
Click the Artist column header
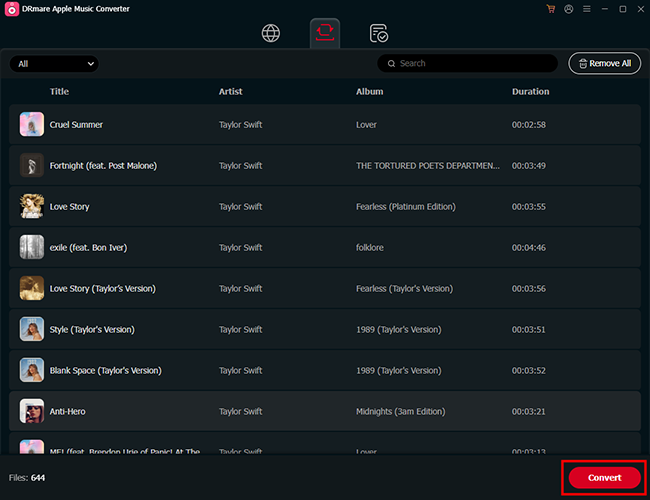pos(231,92)
